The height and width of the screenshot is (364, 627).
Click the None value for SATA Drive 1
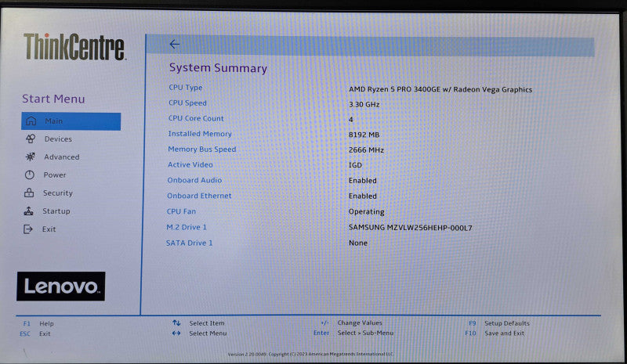point(358,243)
